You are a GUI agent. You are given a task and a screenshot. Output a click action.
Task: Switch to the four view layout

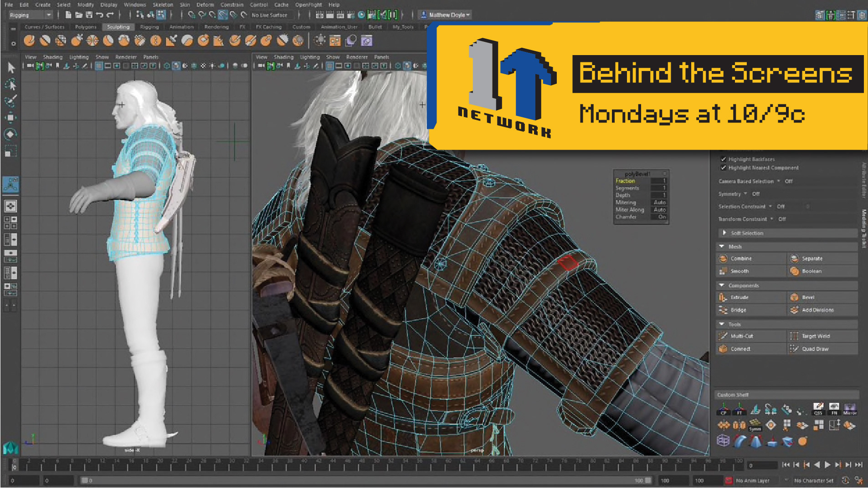click(10, 223)
